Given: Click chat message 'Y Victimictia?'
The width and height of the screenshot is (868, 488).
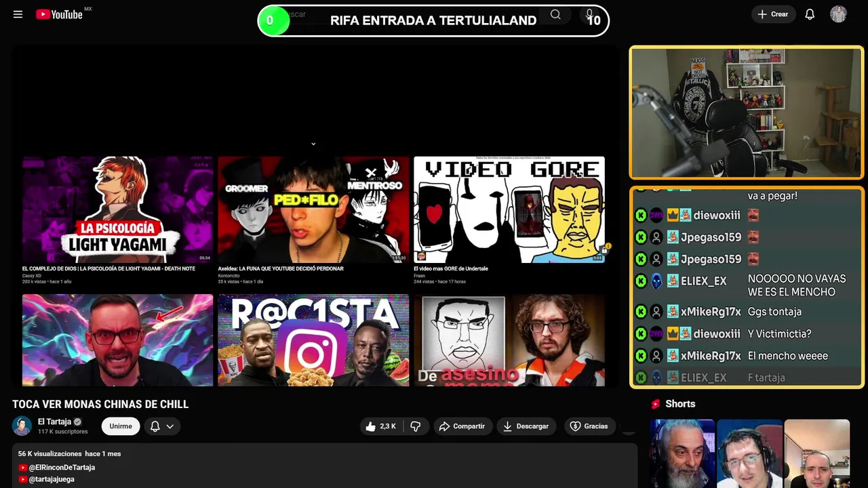Looking at the screenshot, I should pyautogui.click(x=779, y=333).
